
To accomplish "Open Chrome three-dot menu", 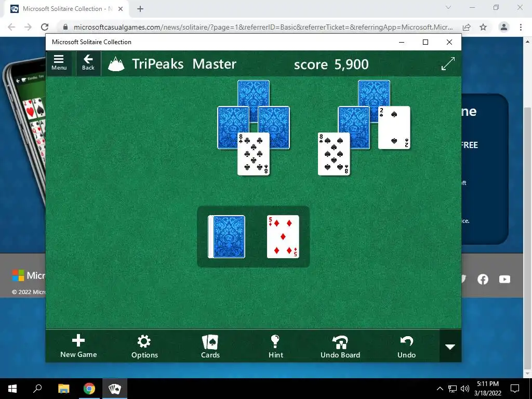I will tap(521, 27).
